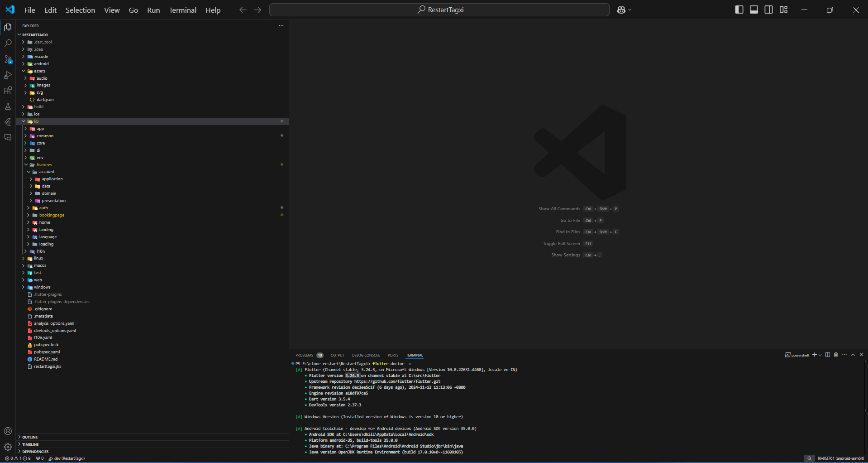Screen dimensions: 868x463
Task: Expand the OUTLINE section
Action: point(30,437)
